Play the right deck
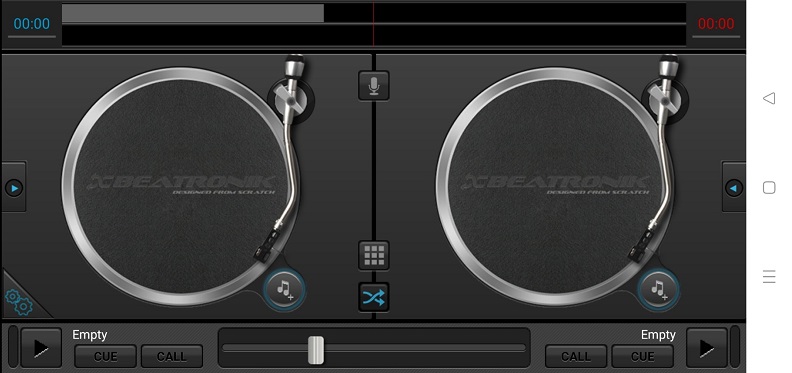The width and height of the screenshot is (792, 373). (x=707, y=347)
